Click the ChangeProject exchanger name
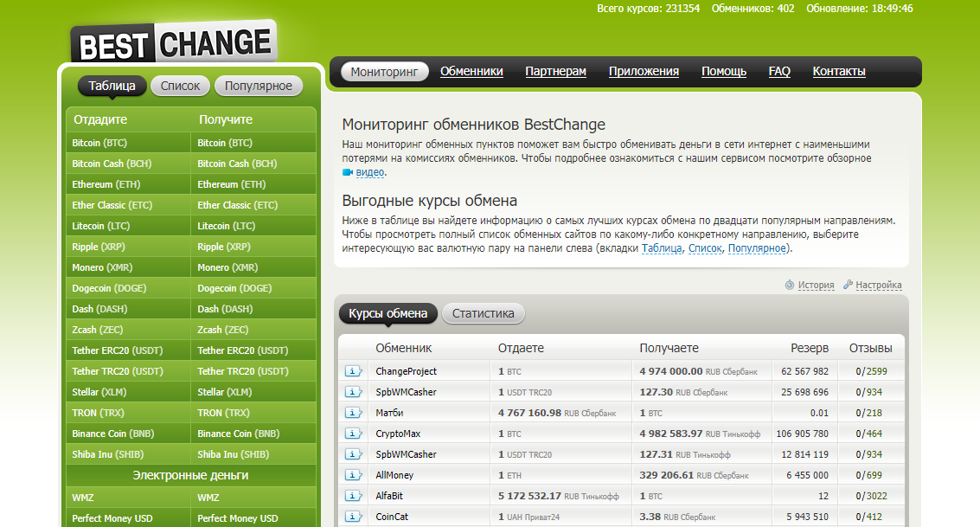Viewport: 980px width, 527px height. click(407, 371)
